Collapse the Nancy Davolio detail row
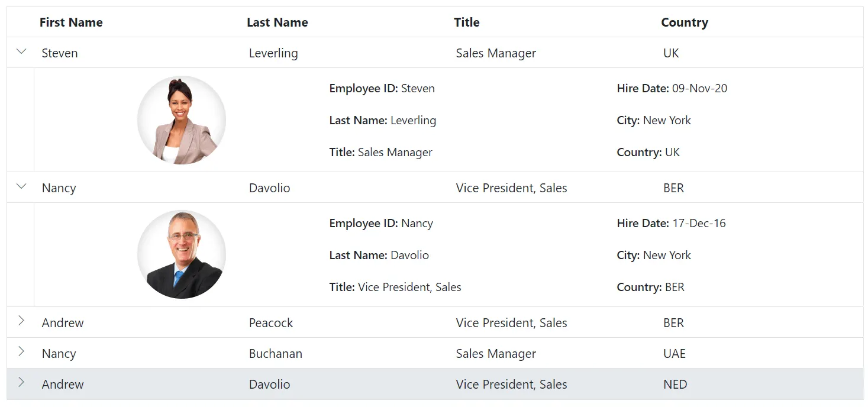868x407 pixels. coord(21,187)
